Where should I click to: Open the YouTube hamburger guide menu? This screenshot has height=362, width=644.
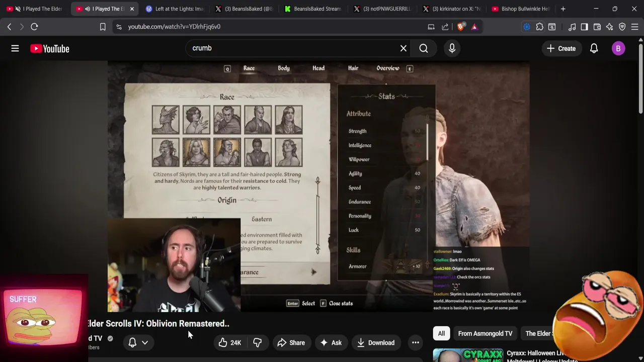tap(15, 48)
